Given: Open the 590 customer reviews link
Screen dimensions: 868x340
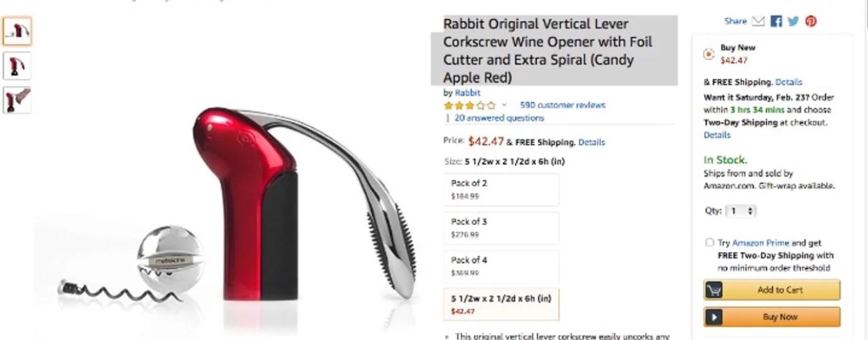Looking at the screenshot, I should pos(563,105).
